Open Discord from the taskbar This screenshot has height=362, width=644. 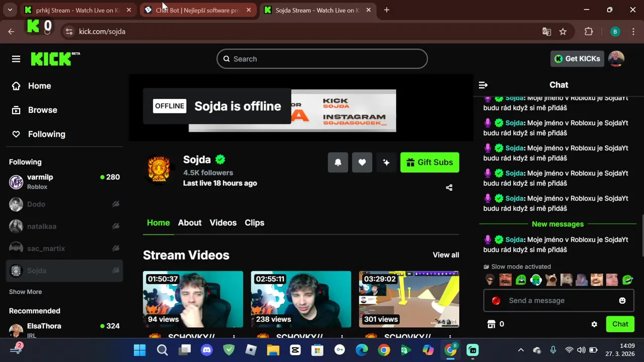[x=207, y=350]
